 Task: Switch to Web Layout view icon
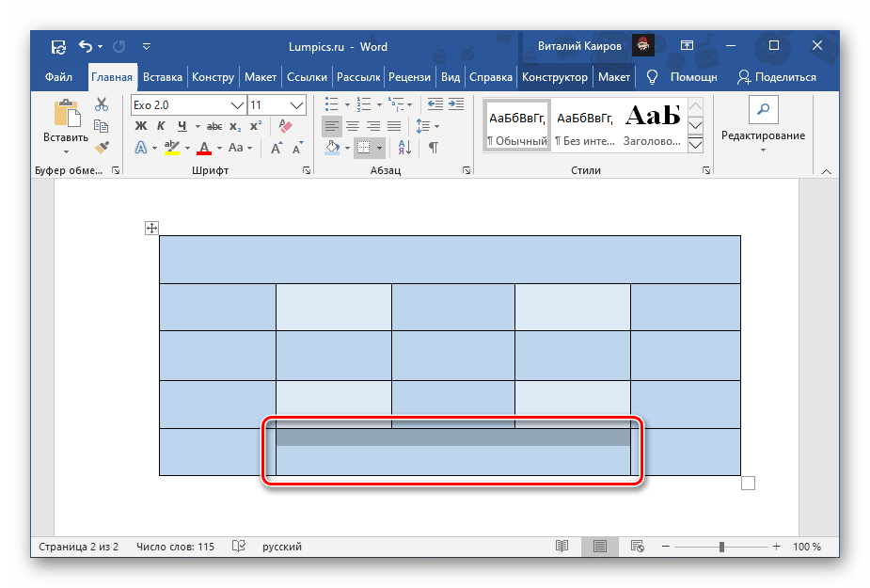pyautogui.click(x=638, y=547)
